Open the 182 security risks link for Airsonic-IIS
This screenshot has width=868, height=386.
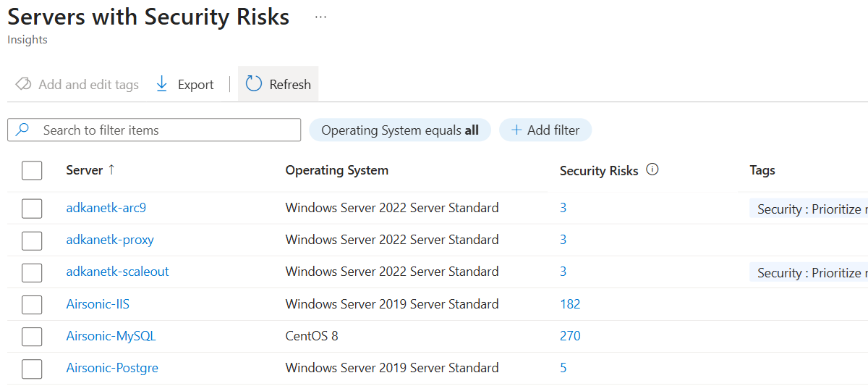[x=570, y=304]
